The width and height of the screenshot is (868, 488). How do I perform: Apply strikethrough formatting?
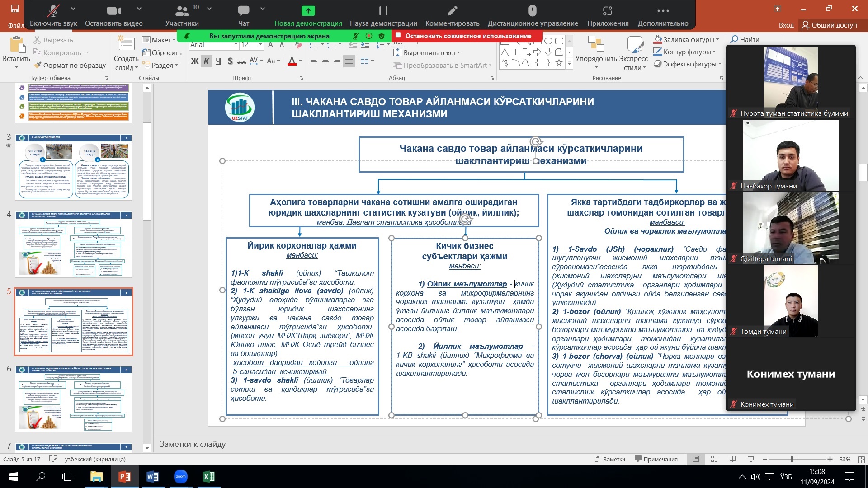pos(242,61)
